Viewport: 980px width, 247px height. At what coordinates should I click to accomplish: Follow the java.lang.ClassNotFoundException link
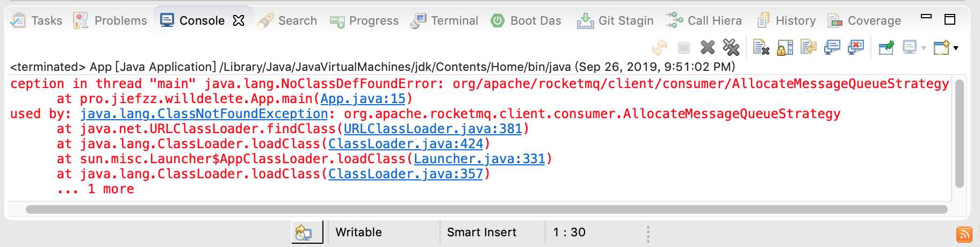tap(204, 114)
